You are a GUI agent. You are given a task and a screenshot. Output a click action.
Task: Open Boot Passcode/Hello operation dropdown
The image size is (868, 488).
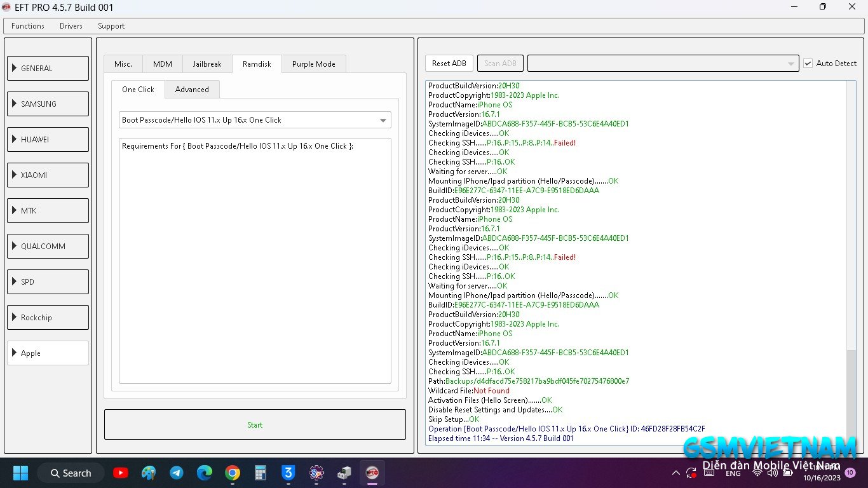coord(255,120)
